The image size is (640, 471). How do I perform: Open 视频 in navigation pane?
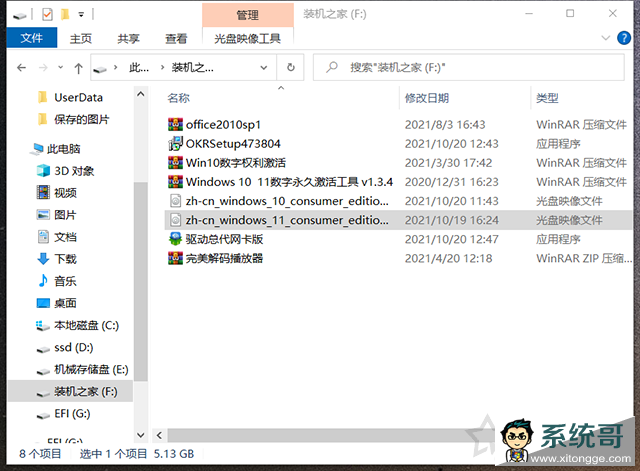65,193
